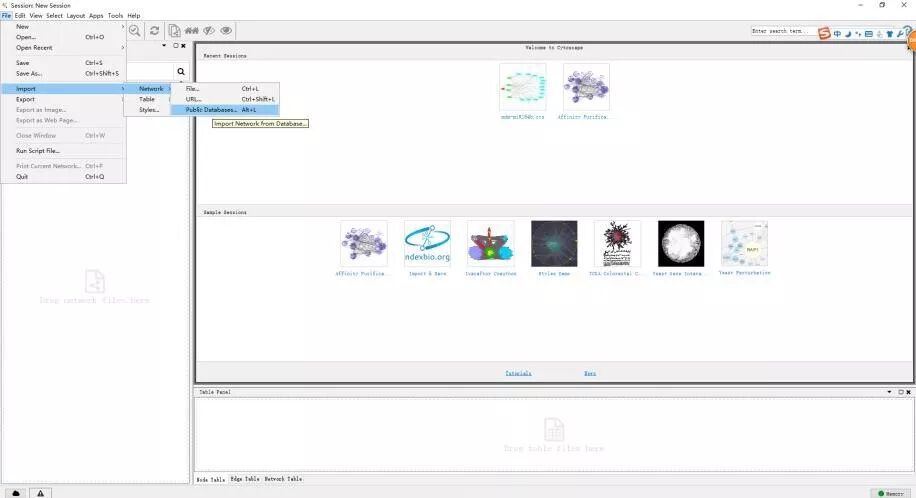Image resolution: width=916 pixels, height=498 pixels.
Task: Choose Public Databases... menu item
Action: coord(225,110)
